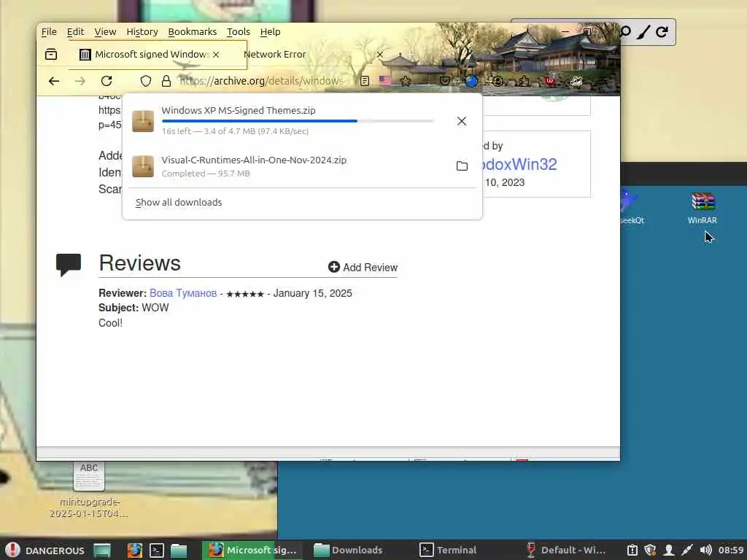Open the View menu
The width and height of the screenshot is (747, 560).
105,32
